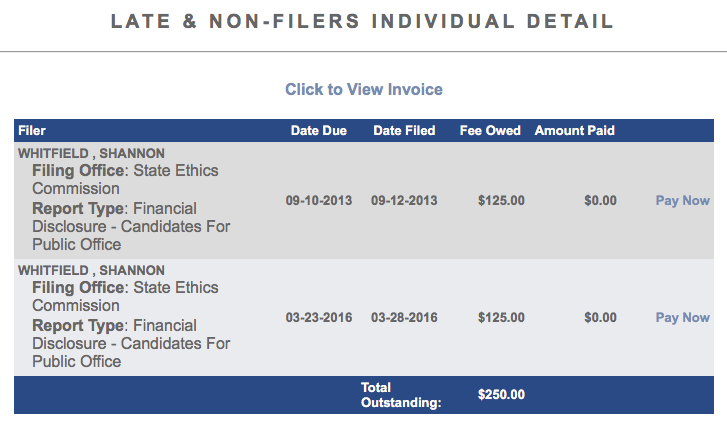Viewport: 727px width, 423px height.
Task: Select the Amount Paid column header
Action: (574, 130)
